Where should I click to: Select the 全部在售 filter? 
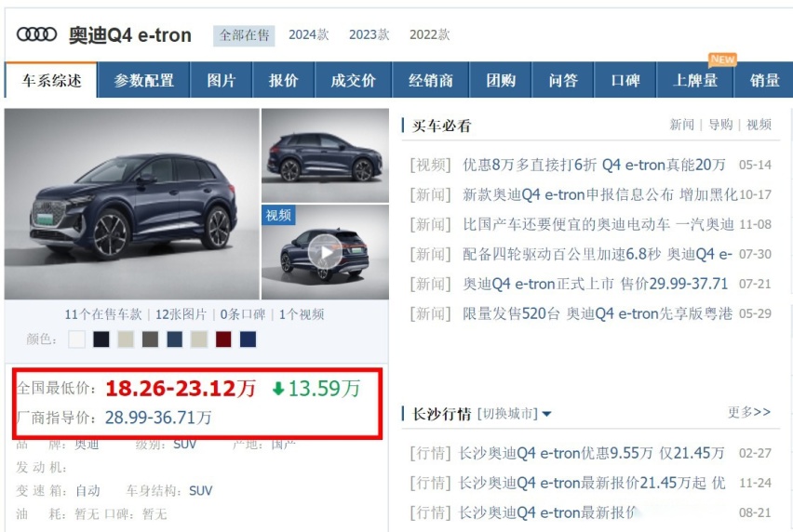[244, 35]
